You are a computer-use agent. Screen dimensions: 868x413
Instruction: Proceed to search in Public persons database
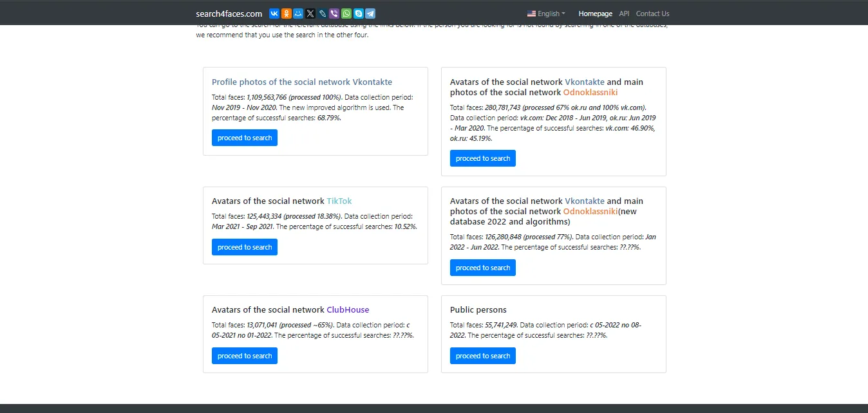[x=482, y=355]
